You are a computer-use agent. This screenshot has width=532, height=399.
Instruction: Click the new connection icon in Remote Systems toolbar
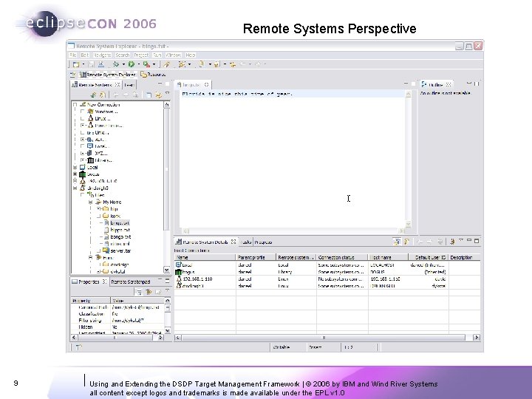(93, 95)
